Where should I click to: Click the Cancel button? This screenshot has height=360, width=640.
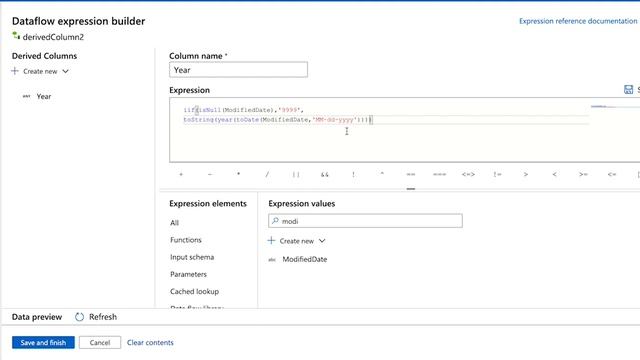tap(100, 342)
